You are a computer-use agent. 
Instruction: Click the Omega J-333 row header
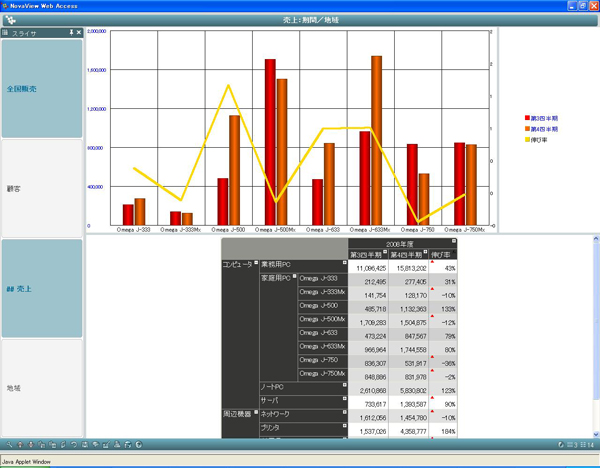(323, 279)
